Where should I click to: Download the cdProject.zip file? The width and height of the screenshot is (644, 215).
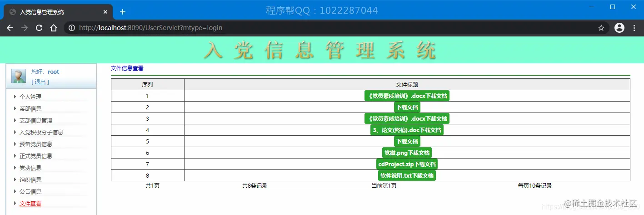[x=407, y=164]
